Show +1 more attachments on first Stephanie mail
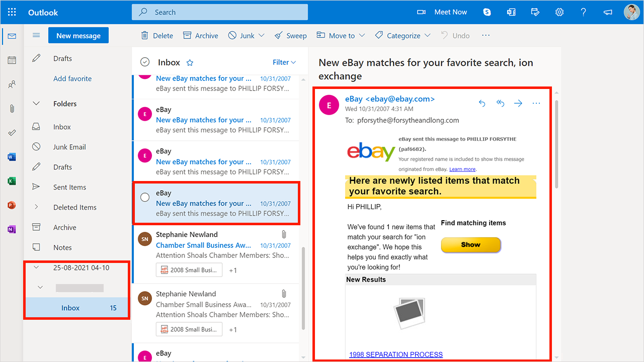The image size is (644, 362). 233,270
